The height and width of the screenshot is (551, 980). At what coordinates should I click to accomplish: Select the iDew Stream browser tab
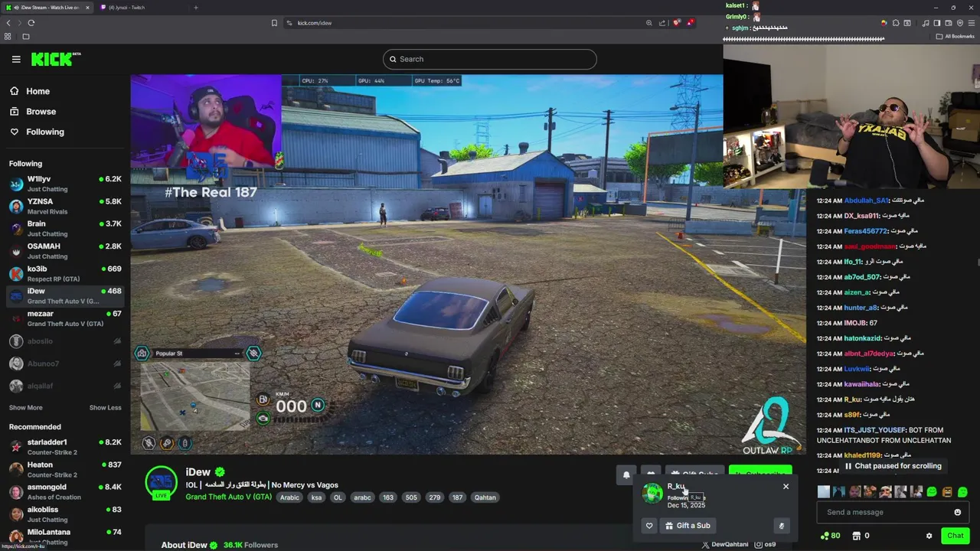pos(47,8)
